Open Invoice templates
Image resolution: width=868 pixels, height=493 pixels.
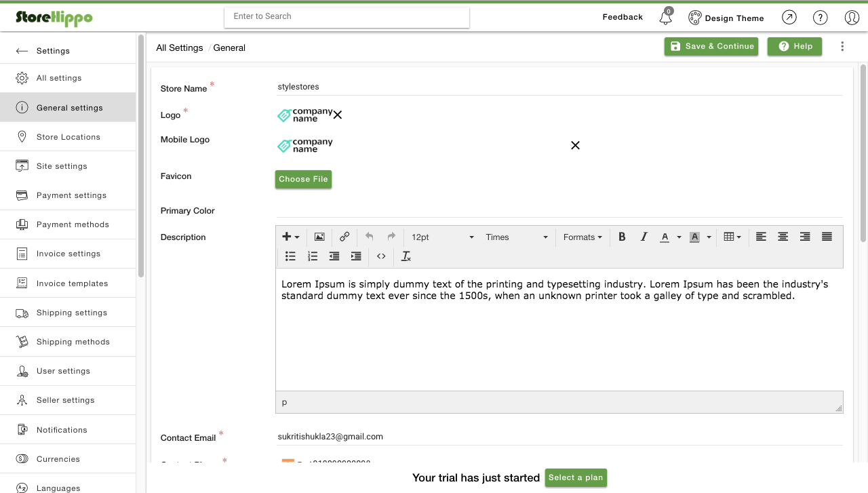[68, 283]
